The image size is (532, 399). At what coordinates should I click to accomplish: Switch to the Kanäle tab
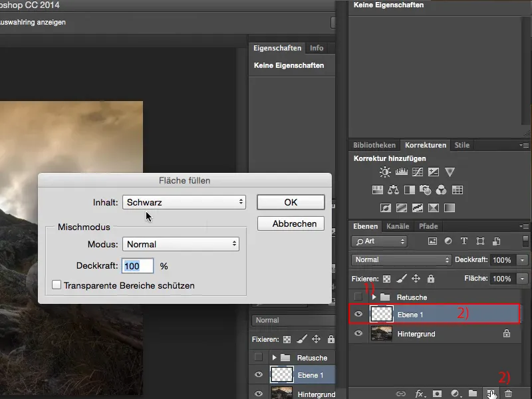[398, 226]
